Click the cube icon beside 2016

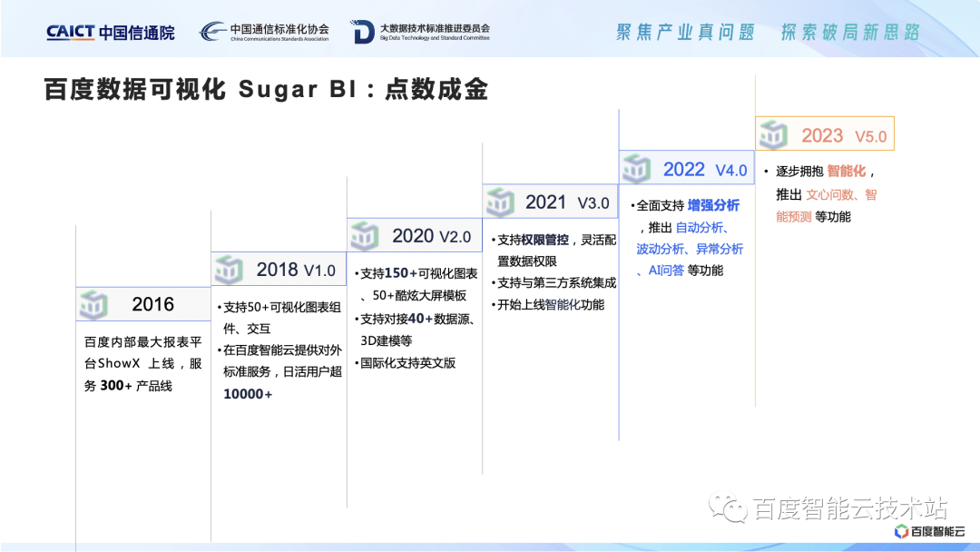(93, 304)
